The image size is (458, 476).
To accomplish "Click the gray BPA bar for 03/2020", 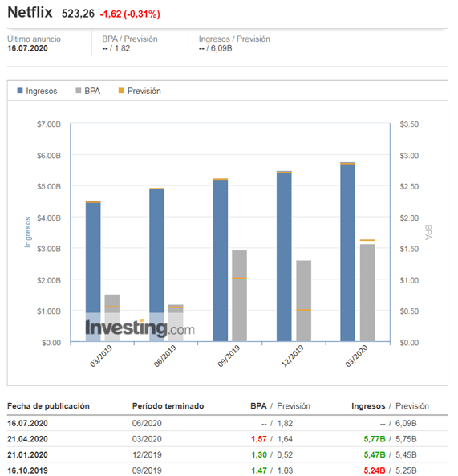I will 367,293.
